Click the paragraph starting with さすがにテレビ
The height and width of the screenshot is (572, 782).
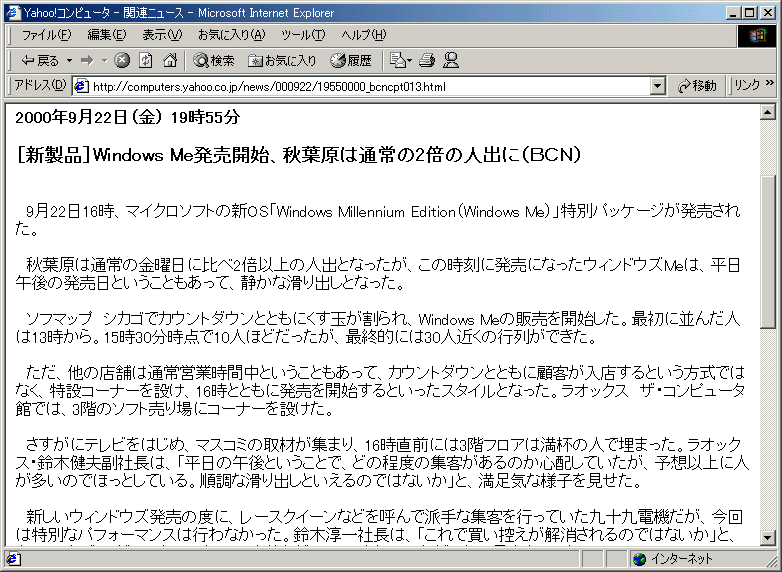[382, 462]
